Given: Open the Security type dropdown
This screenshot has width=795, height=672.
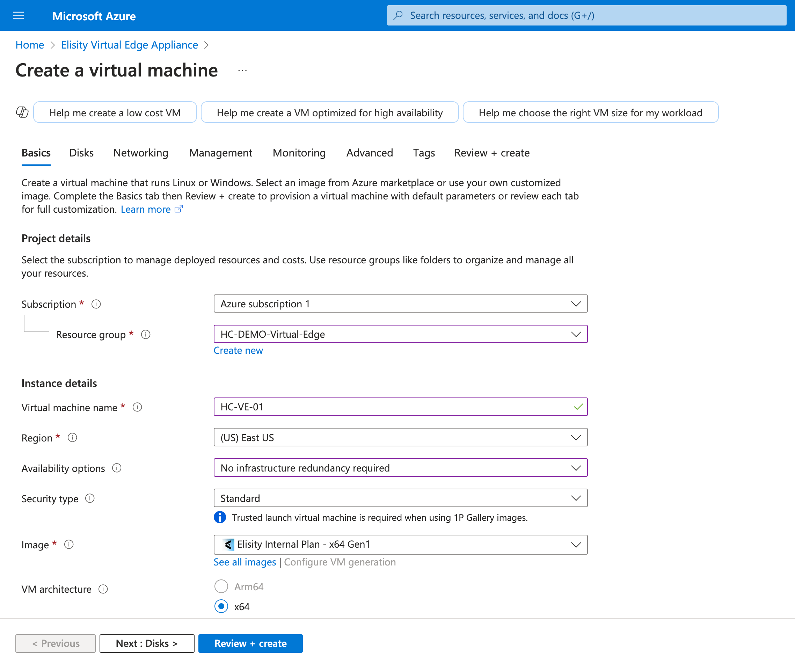Looking at the screenshot, I should point(400,498).
